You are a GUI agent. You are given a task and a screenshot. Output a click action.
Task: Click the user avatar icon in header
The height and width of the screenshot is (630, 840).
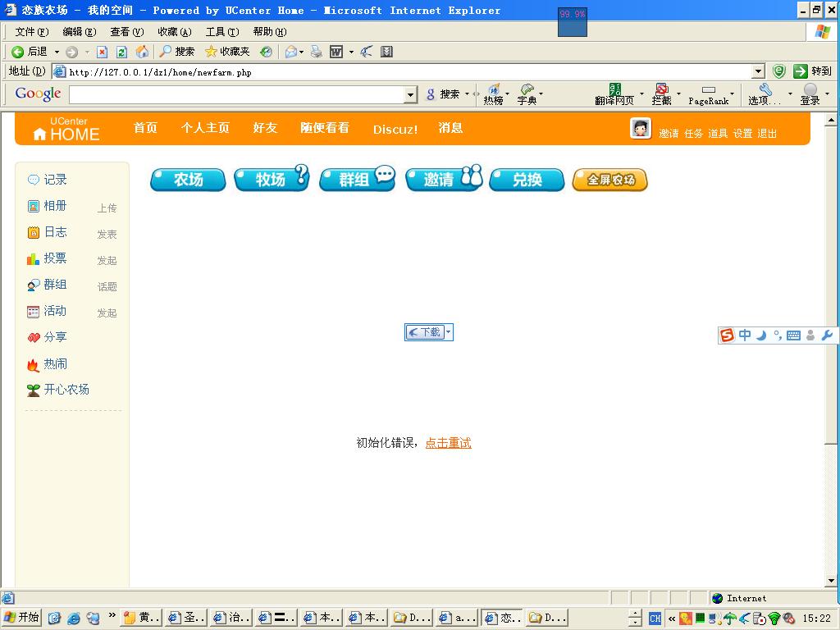641,129
